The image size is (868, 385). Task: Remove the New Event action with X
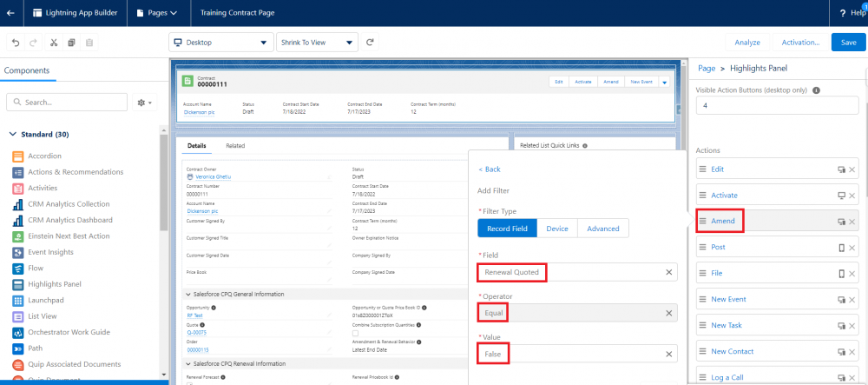[852, 300]
